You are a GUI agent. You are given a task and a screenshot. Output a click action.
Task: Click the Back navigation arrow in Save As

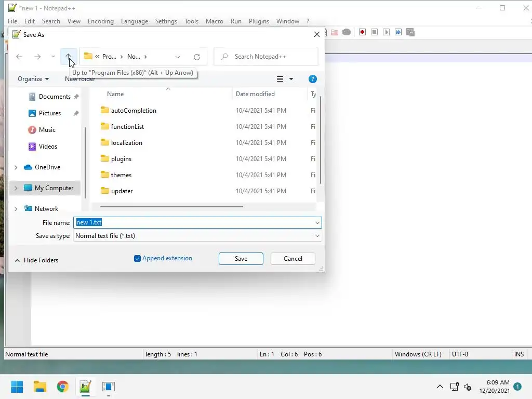[19, 57]
